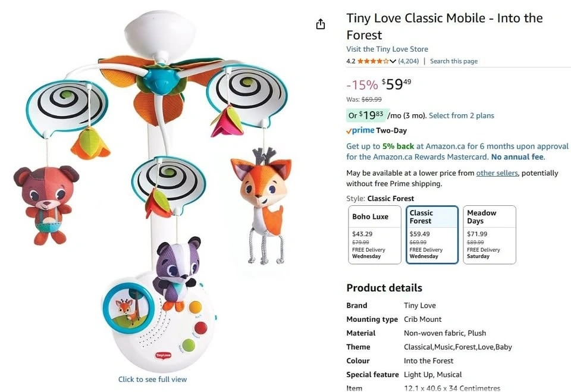This screenshot has width=571, height=392.
Task: Click the No annual fee text
Action: pyautogui.click(x=517, y=157)
